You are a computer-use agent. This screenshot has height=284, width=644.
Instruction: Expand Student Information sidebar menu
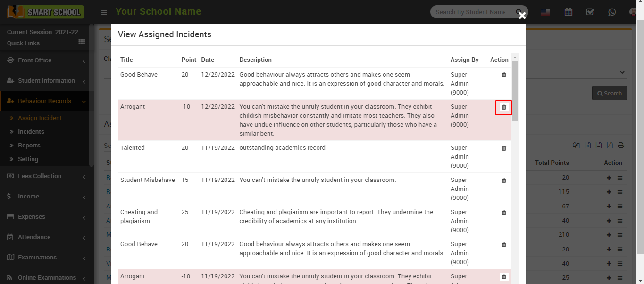click(46, 81)
